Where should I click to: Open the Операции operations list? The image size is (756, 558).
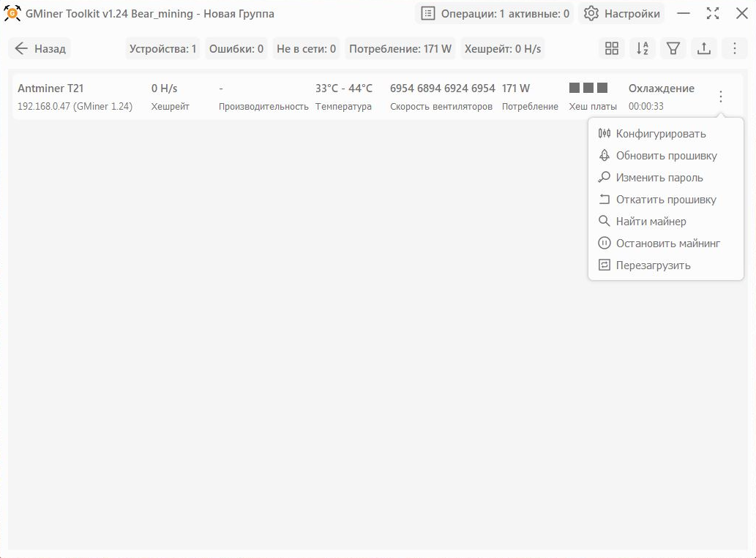tap(494, 13)
